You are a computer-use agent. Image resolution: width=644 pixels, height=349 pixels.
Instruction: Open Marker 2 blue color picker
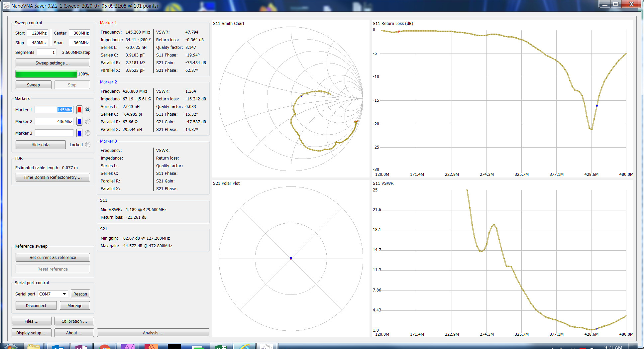coord(79,122)
